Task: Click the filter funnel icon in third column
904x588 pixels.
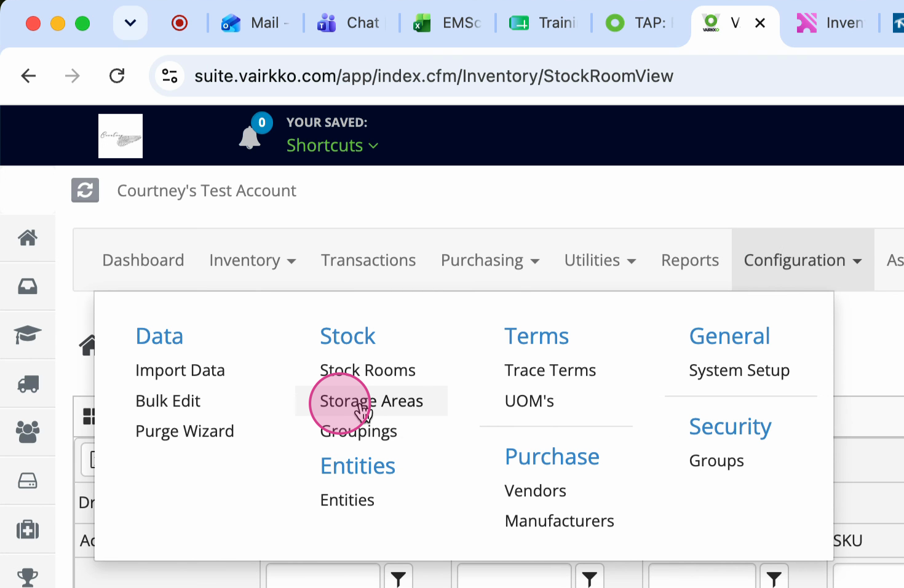Action: [774, 578]
